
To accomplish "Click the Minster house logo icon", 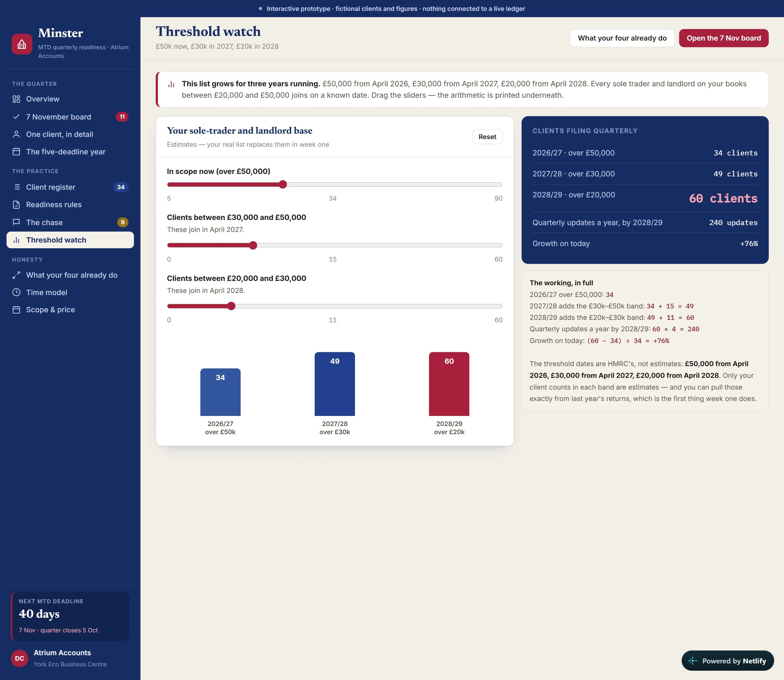I will point(22,44).
